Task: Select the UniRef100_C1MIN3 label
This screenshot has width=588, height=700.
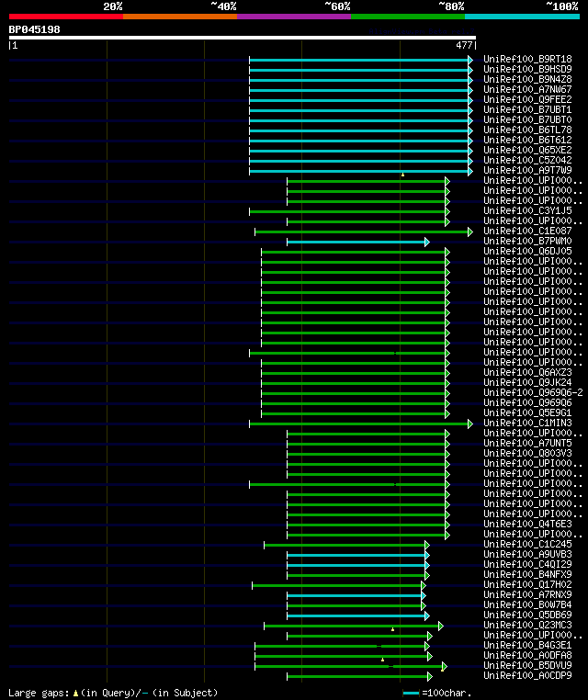Action: (527, 423)
